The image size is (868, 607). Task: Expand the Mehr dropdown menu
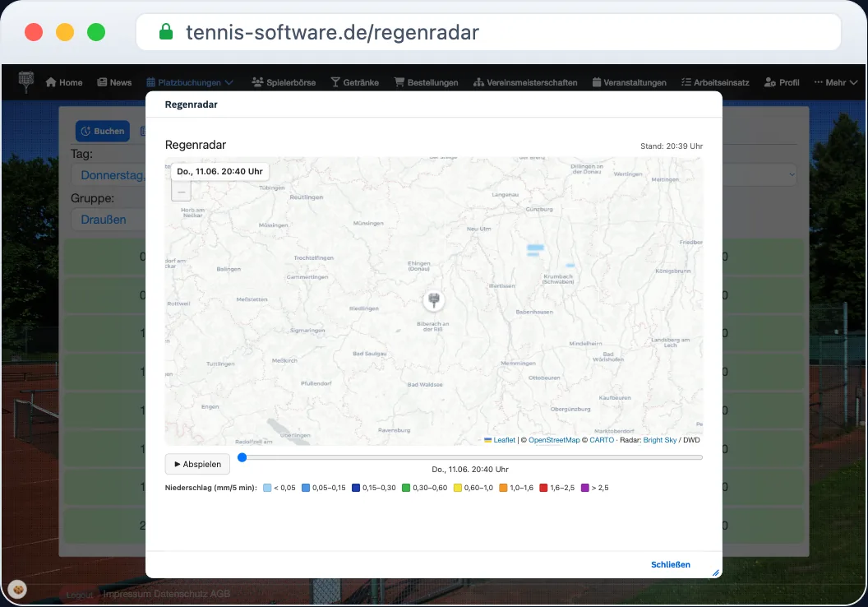(x=836, y=82)
